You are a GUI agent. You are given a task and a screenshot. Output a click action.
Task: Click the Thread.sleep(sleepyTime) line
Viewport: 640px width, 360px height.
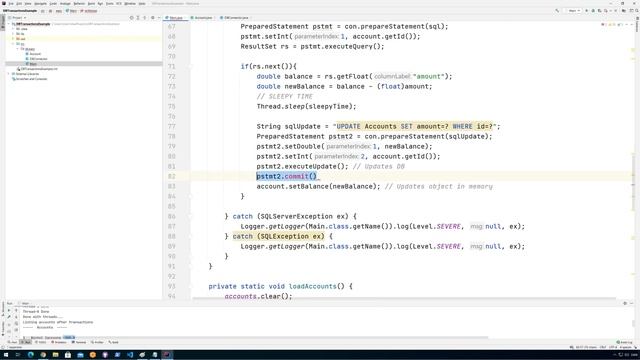(306, 107)
